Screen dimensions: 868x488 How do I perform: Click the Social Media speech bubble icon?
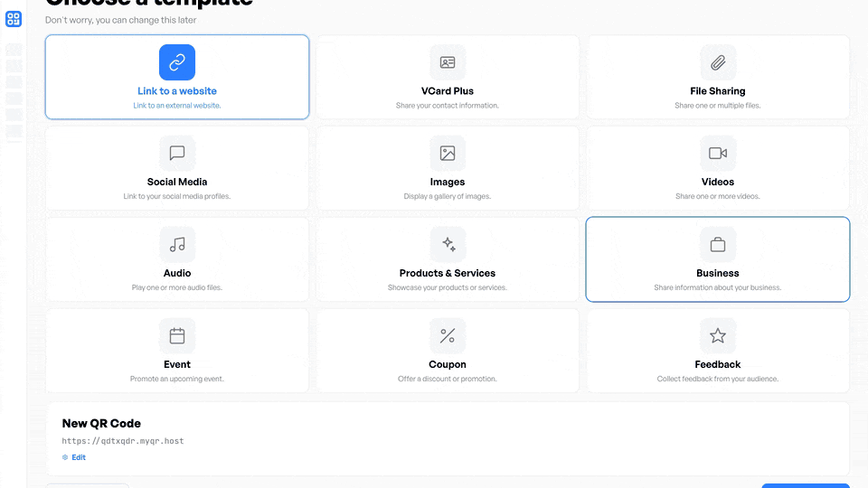point(177,154)
